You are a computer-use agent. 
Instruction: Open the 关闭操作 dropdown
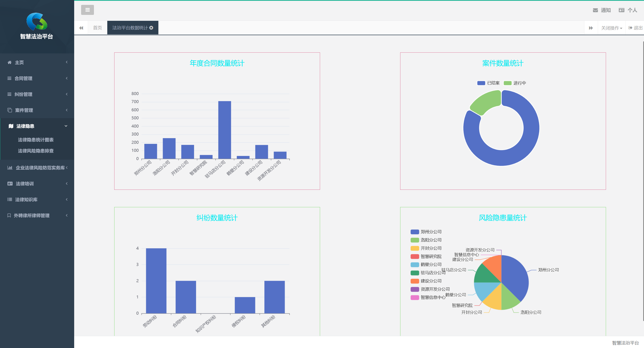(611, 28)
